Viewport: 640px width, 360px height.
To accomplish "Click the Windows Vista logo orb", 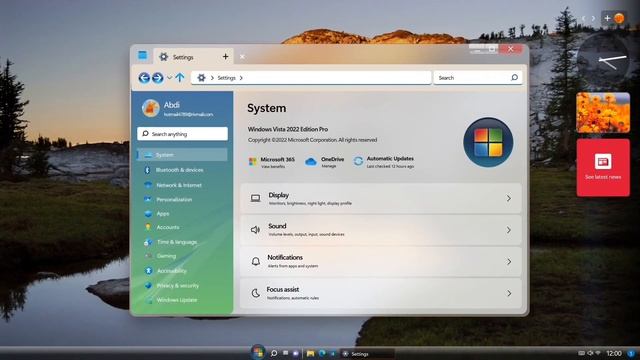I will click(488, 142).
